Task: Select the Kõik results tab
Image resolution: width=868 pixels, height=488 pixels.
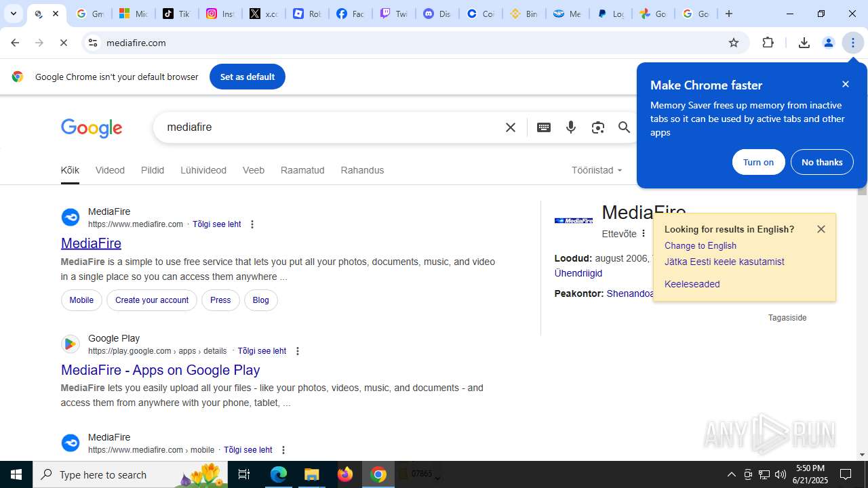Action: coord(70,170)
